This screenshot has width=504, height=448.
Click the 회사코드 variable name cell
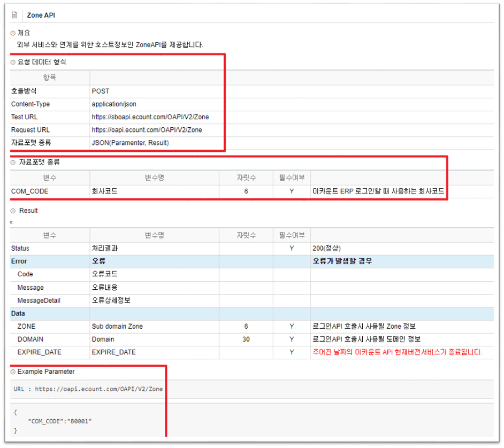tap(104, 191)
